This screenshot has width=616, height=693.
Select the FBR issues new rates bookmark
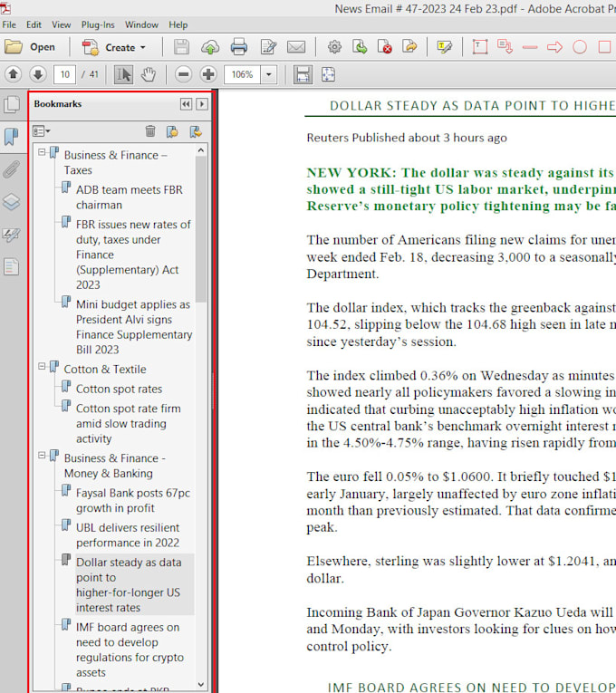coord(133,255)
